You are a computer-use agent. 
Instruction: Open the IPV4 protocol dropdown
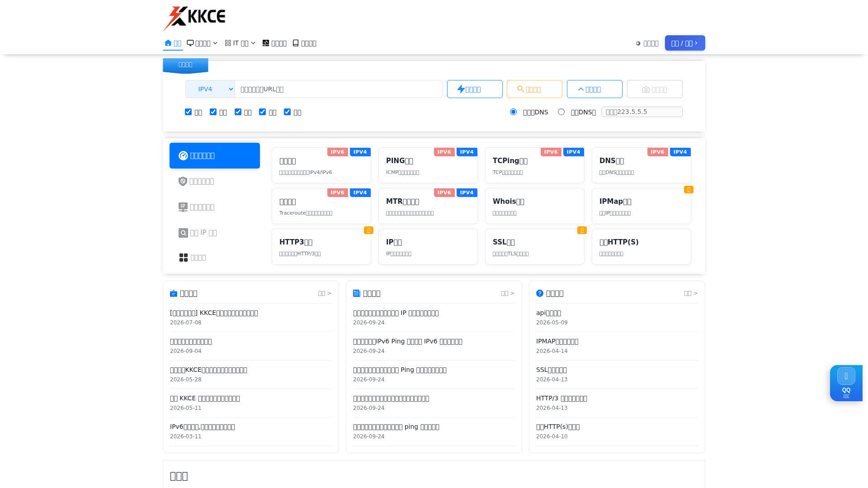(210, 89)
